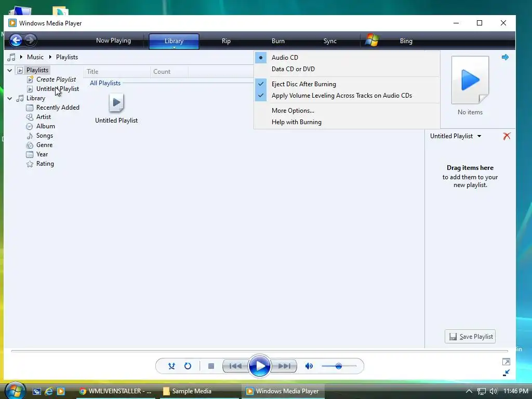
Task: Open Recently Added in Library tree
Action: point(58,108)
